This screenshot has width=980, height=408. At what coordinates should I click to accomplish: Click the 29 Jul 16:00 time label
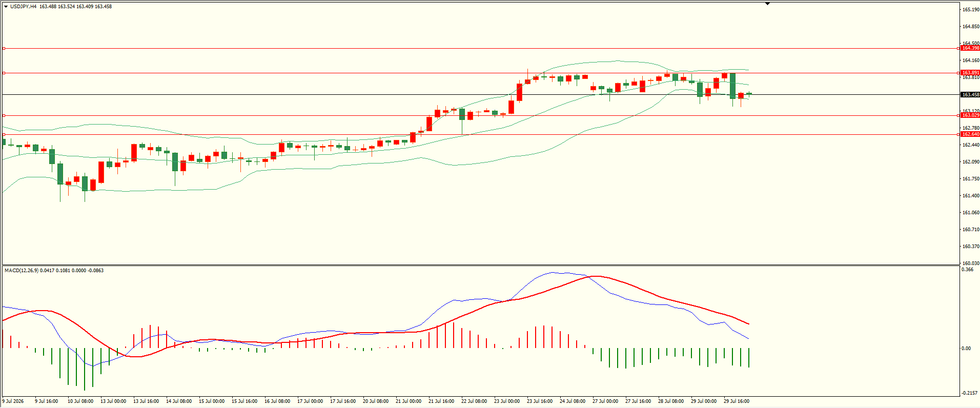[x=737, y=401]
